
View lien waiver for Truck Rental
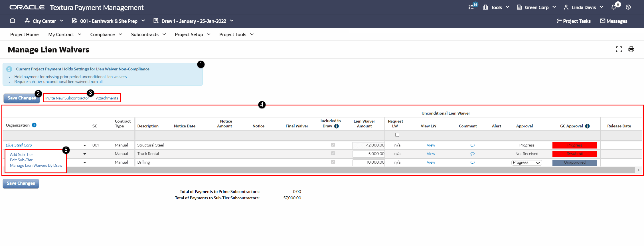pos(431,154)
